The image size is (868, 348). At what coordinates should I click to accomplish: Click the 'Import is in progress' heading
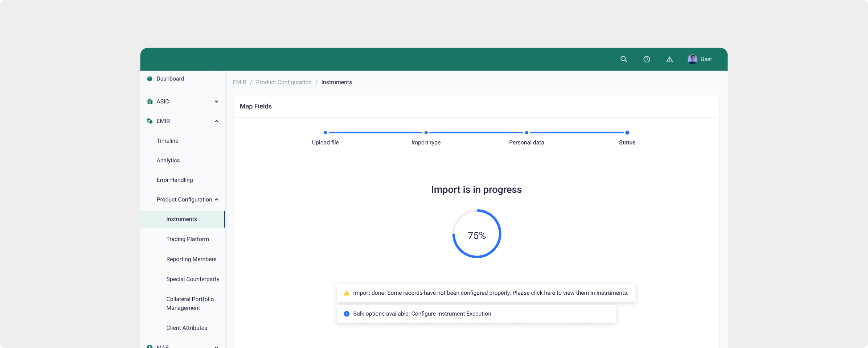(476, 190)
